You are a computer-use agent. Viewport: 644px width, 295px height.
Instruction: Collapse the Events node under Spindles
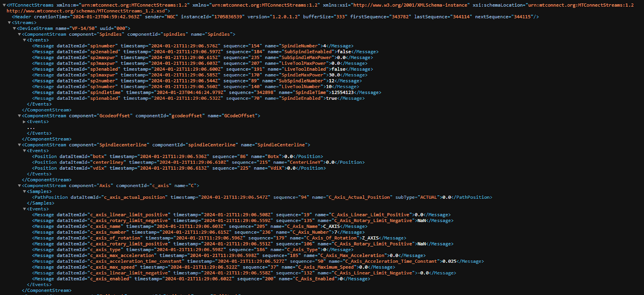coord(25,40)
